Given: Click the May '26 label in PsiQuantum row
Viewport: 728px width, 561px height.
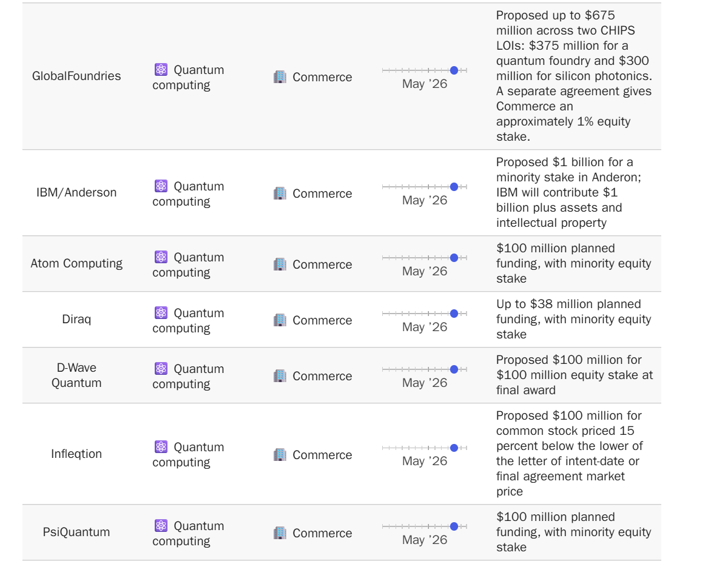Looking at the screenshot, I should pos(425,540).
